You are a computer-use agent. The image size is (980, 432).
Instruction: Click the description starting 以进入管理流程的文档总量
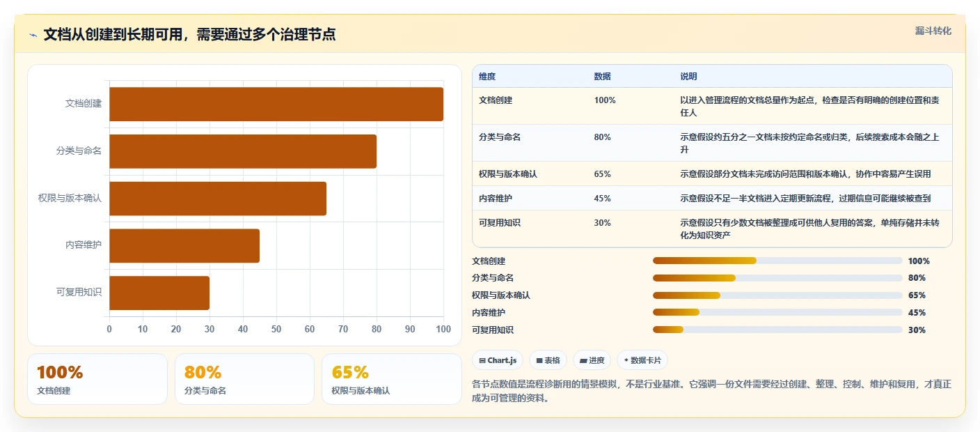coord(809,107)
